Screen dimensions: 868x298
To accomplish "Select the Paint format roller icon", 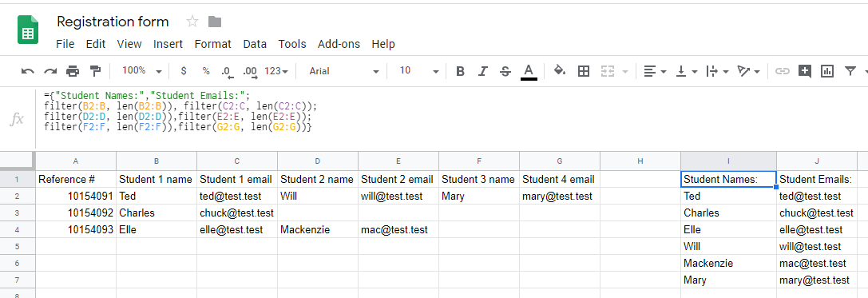I will [95, 71].
